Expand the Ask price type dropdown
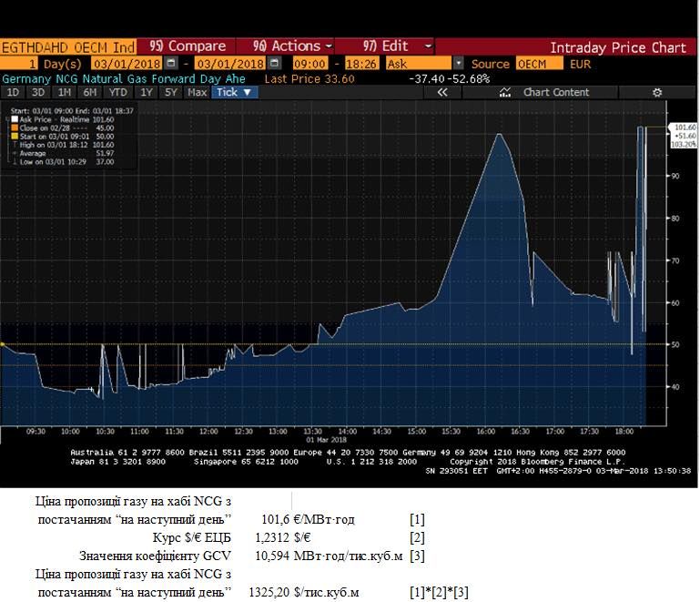This screenshot has width=700, height=602. (x=458, y=64)
